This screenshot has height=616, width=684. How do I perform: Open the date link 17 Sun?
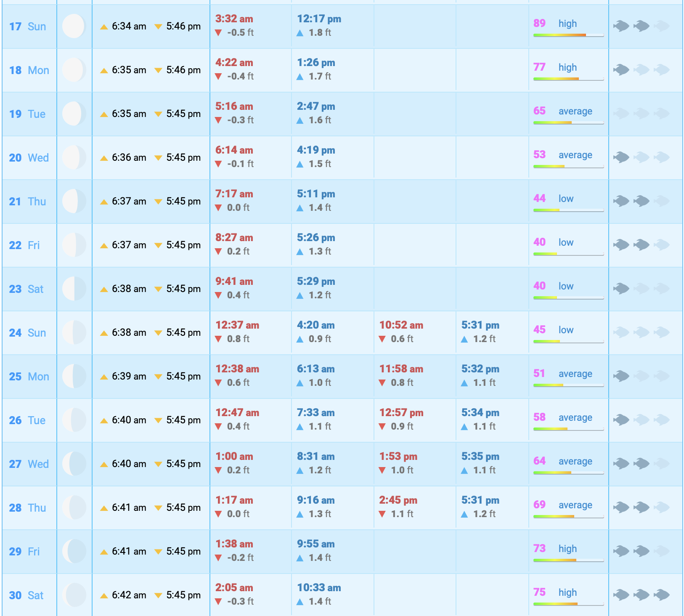28,27
